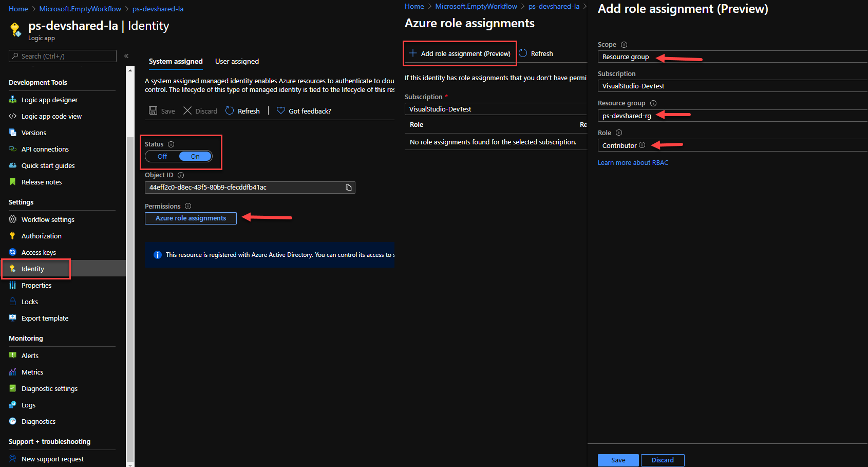Open Logic app code view

click(51, 116)
